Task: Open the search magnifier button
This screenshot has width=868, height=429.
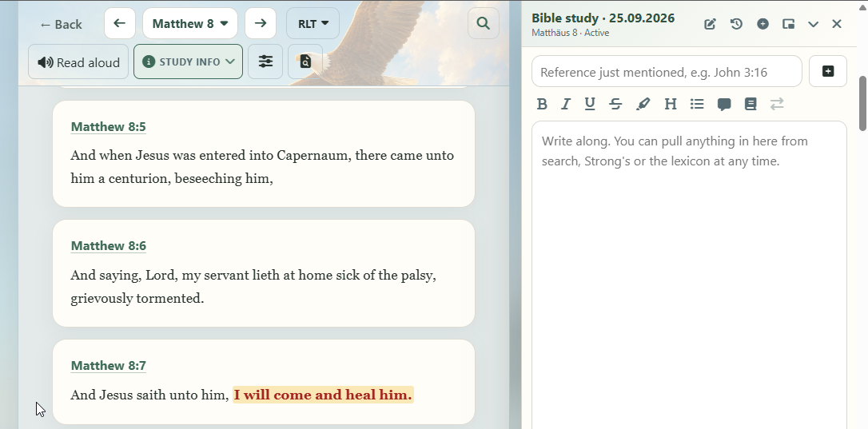Action: pyautogui.click(x=484, y=23)
